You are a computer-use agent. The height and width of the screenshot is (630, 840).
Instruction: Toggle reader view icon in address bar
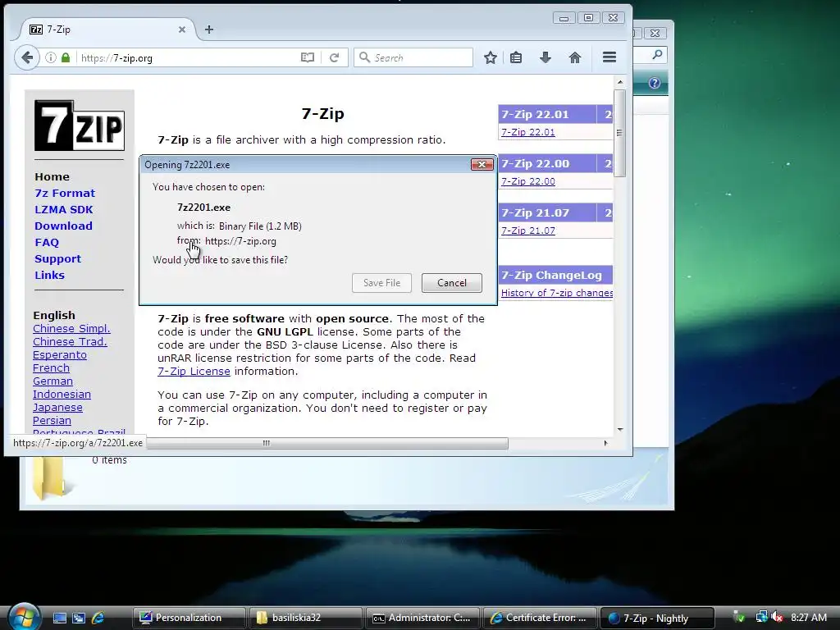click(308, 57)
